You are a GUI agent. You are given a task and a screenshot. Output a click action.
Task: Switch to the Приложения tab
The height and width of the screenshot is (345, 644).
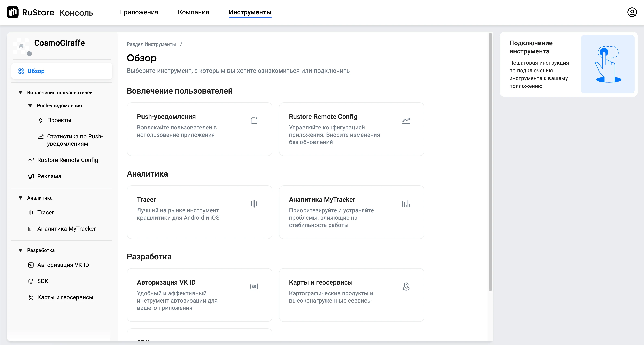point(138,12)
